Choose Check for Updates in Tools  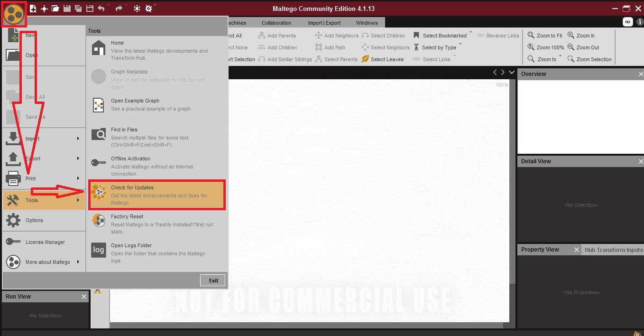[x=156, y=195]
